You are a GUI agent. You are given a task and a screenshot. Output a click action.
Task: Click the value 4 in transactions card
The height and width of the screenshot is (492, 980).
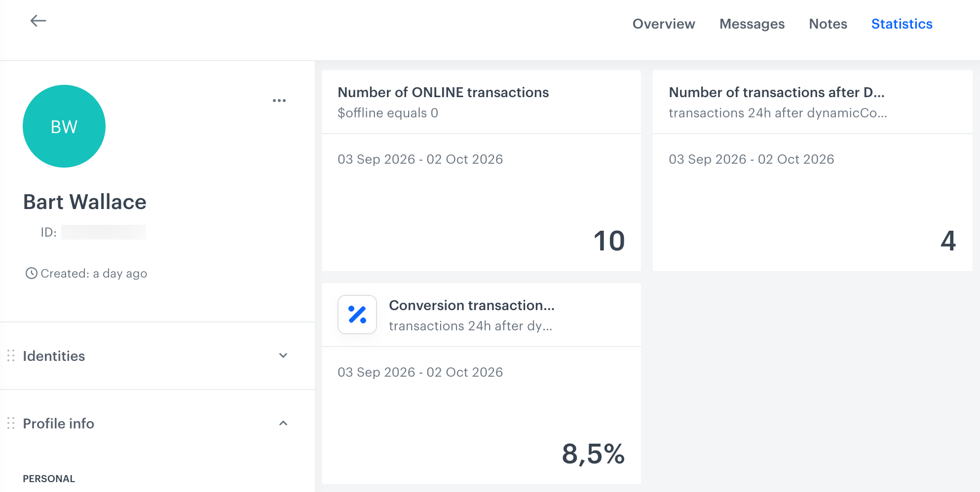coord(948,241)
